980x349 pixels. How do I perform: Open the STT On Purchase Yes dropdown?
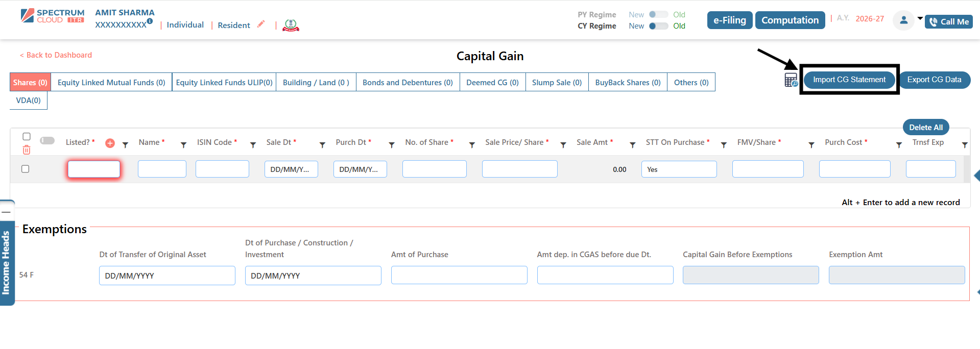tap(678, 169)
